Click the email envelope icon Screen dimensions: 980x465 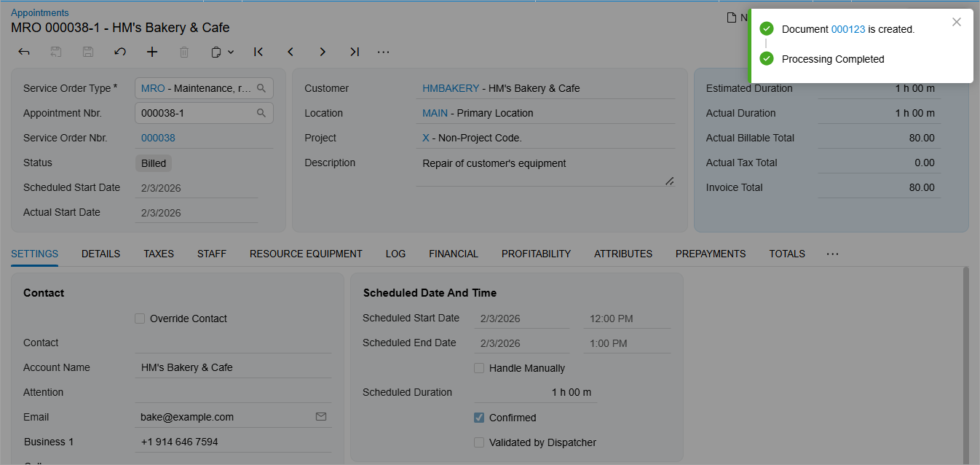(321, 417)
